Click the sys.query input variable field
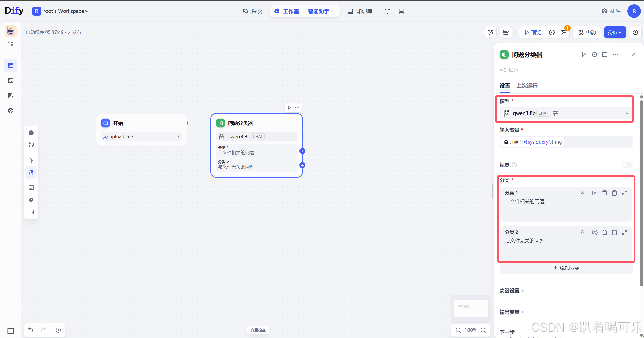 coord(566,142)
